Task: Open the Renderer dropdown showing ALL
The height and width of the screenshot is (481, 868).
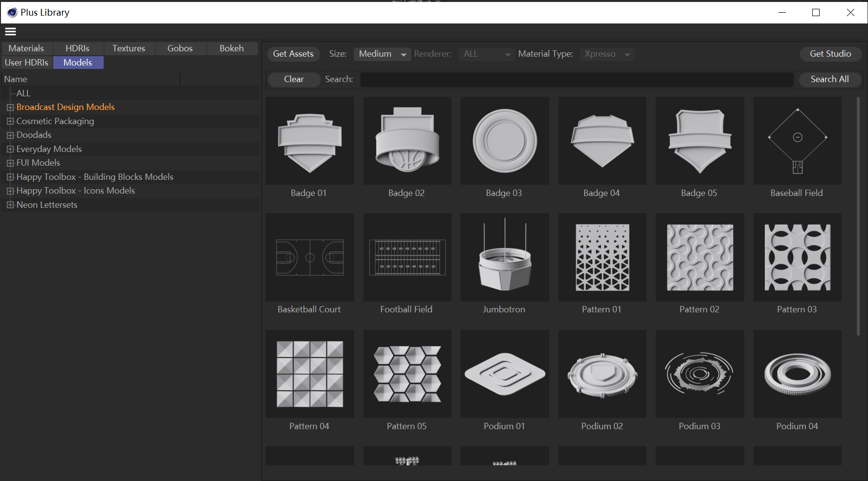Action: 487,54
